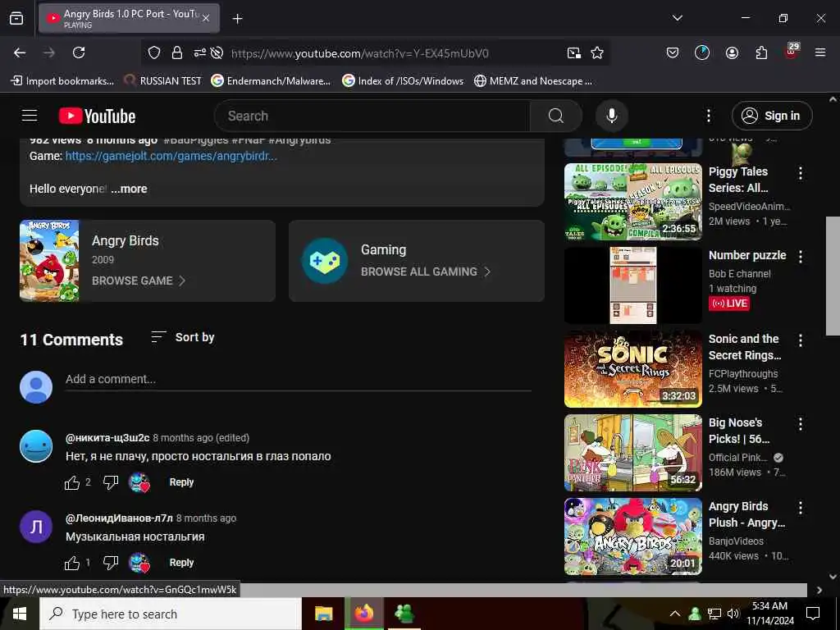This screenshot has height=630, width=840.
Task: Open a new tab
Action: [237, 19]
